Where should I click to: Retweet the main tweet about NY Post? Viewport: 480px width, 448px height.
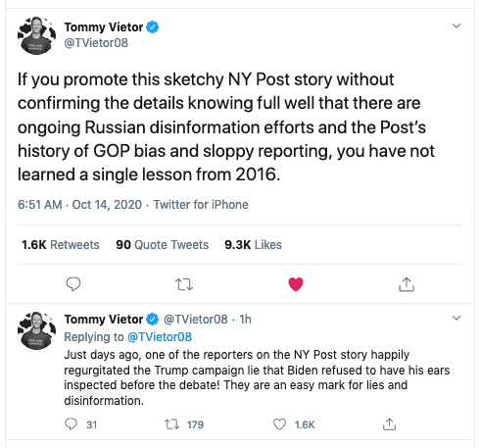click(184, 284)
